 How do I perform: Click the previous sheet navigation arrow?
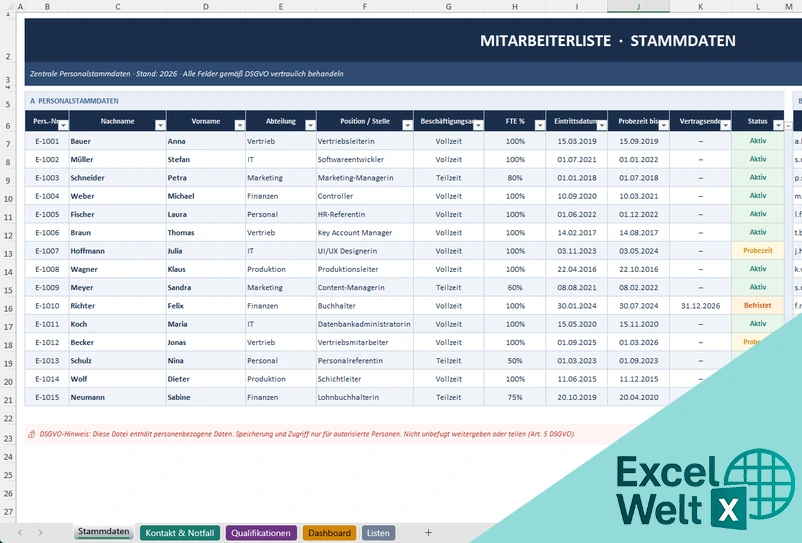20,533
